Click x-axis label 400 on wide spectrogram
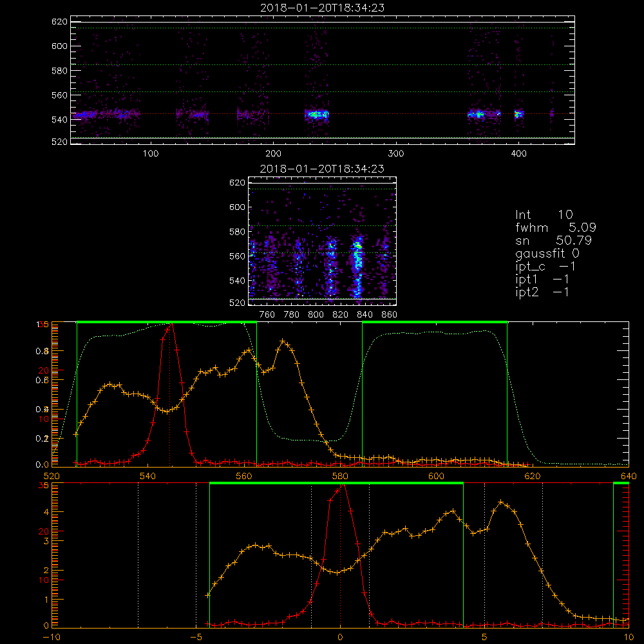644x644 pixels. (518, 154)
